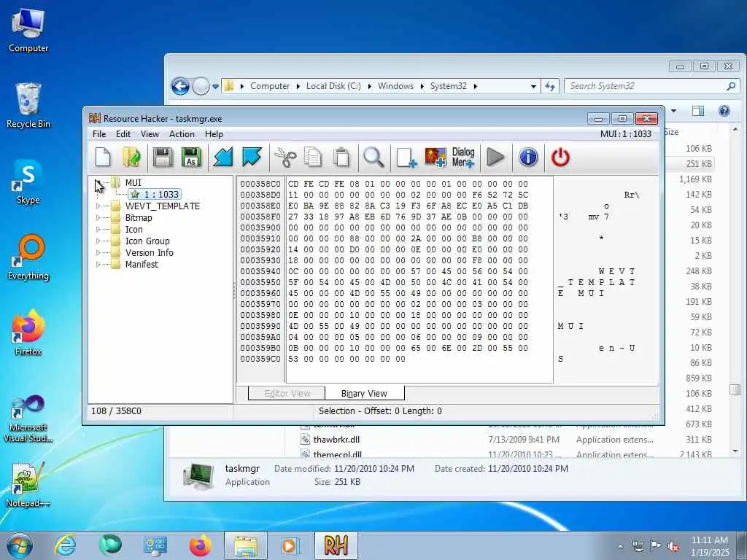
Task: Collapse the MUI tree node
Action: tap(98, 183)
